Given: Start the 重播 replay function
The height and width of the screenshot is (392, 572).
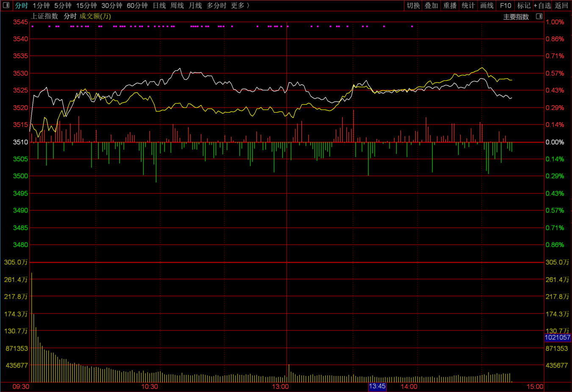Looking at the screenshot, I should pyautogui.click(x=450, y=6).
